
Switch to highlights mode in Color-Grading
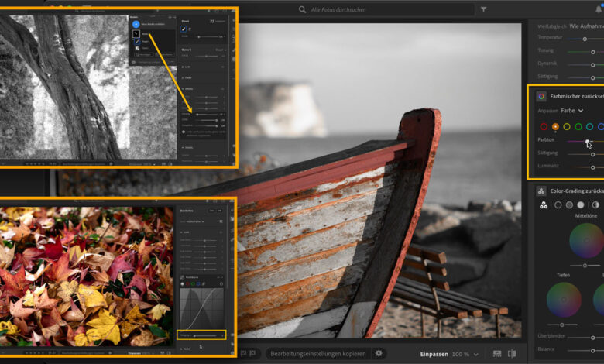[x=581, y=205]
